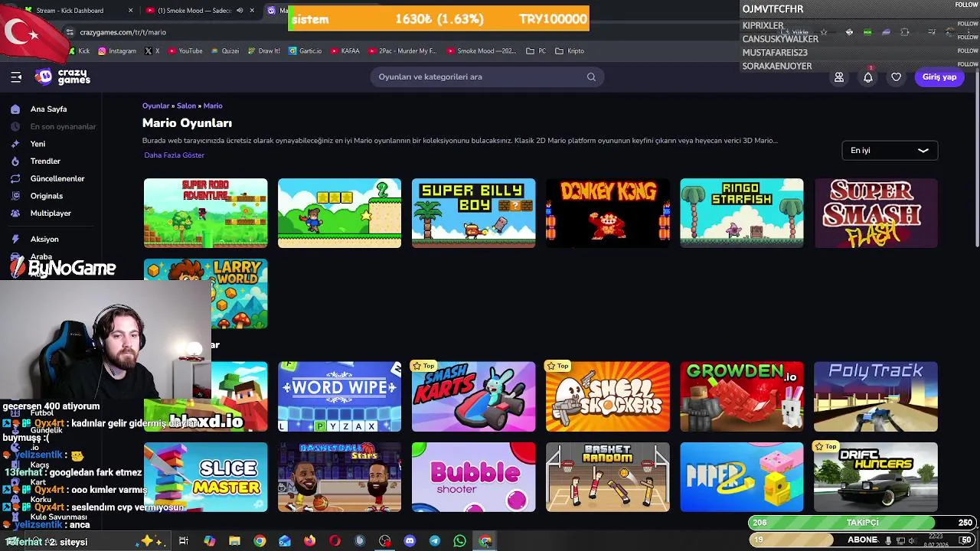The width and height of the screenshot is (980, 551).
Task: Click the browser address bar URL
Action: [x=122, y=32]
